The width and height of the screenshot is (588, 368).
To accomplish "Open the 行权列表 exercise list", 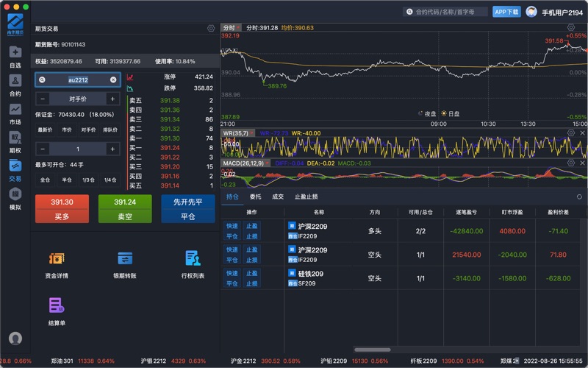I will point(193,265).
